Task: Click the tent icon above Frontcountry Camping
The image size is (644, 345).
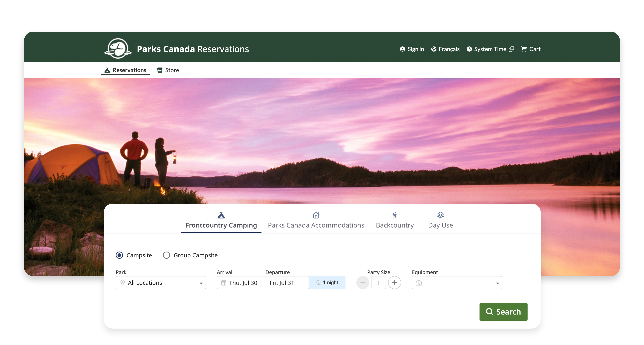Action: pyautogui.click(x=221, y=215)
